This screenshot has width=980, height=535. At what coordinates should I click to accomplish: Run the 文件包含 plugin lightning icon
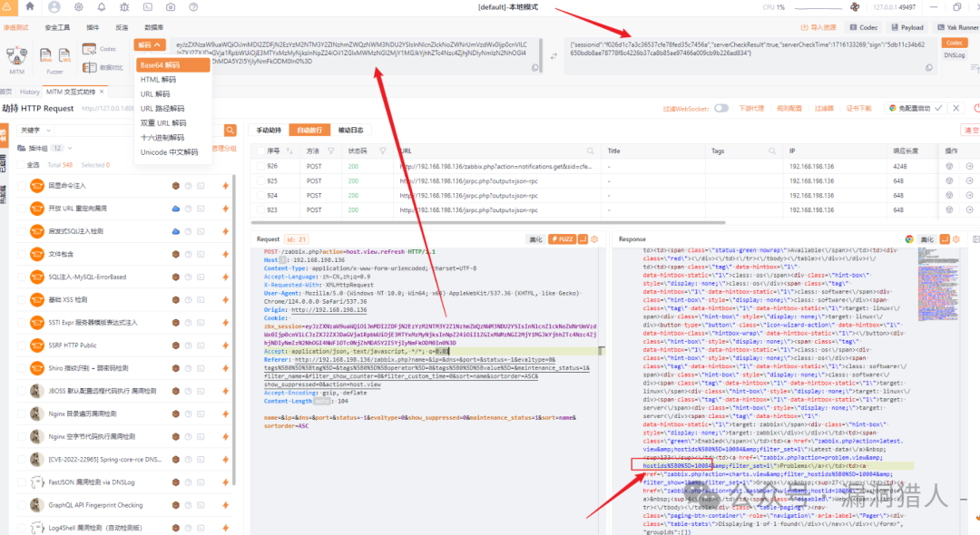225,254
